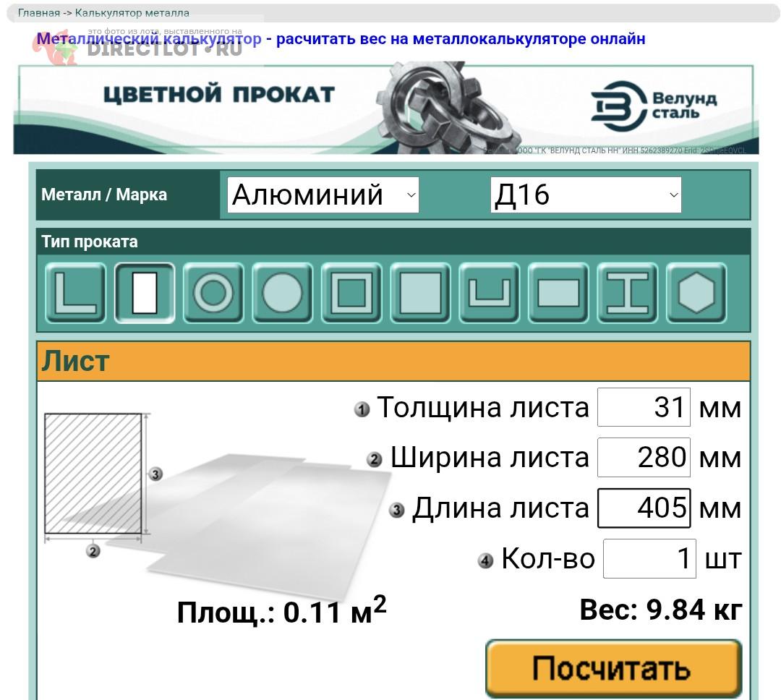Open the Калькулятор металла breadcrumb link
The image size is (781, 700).
click(132, 13)
